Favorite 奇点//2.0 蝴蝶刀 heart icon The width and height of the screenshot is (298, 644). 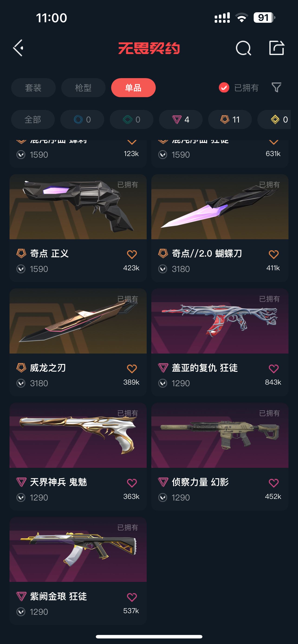[x=273, y=255]
